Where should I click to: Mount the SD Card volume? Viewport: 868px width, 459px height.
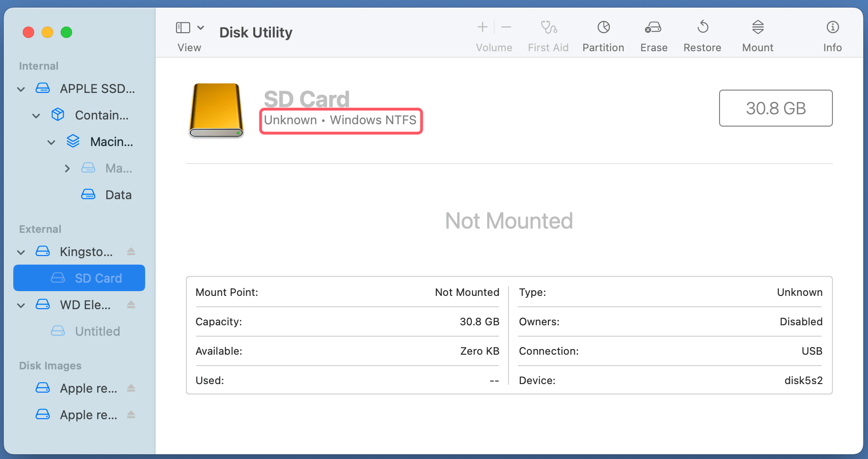(x=757, y=33)
